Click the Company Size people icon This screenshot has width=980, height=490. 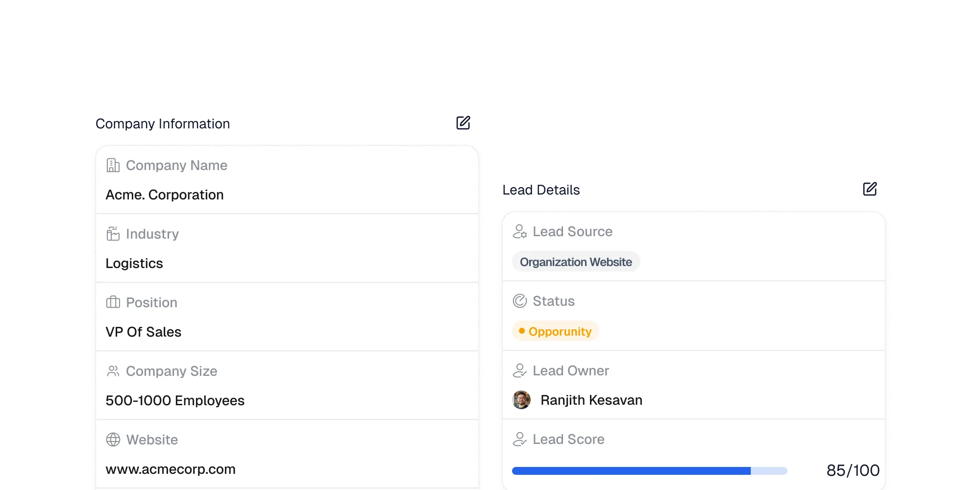coord(114,371)
